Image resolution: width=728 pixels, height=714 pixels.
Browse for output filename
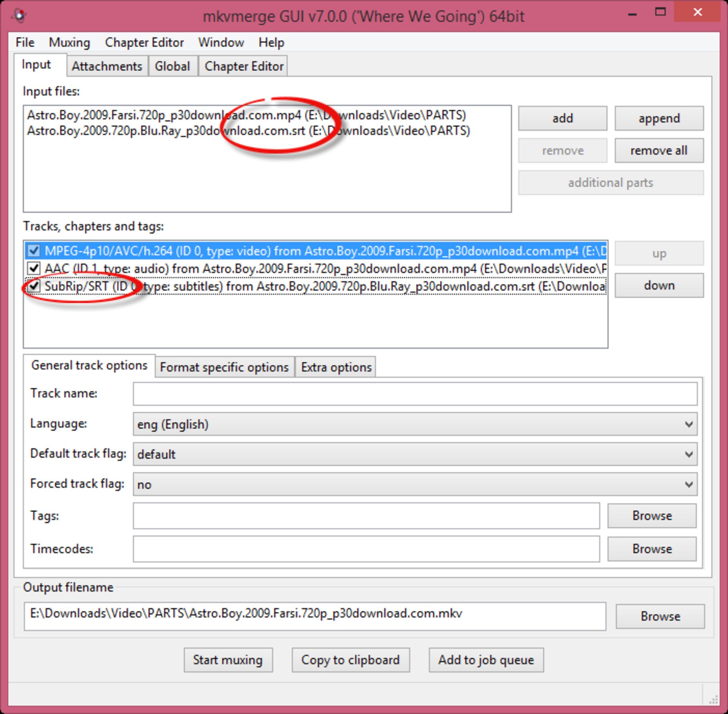660,616
